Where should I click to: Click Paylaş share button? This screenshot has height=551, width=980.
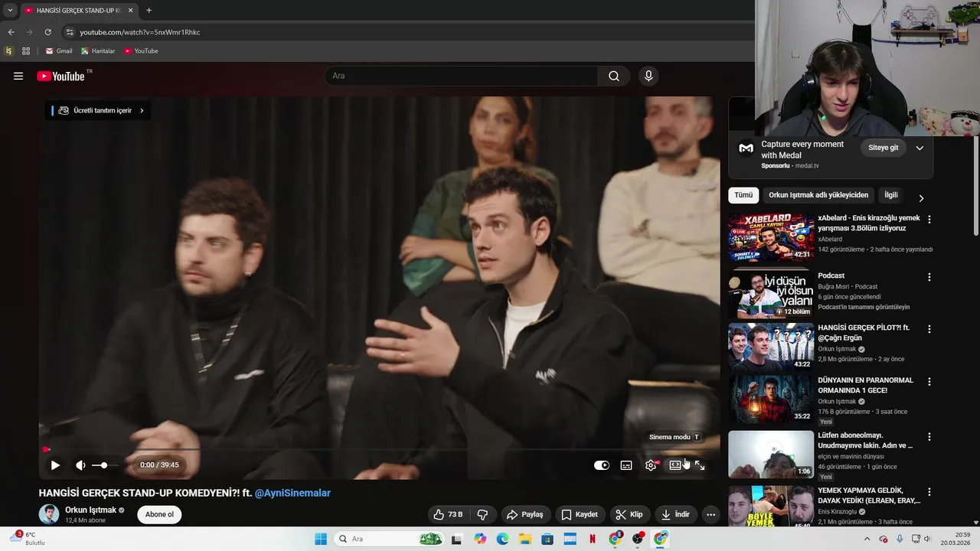[x=525, y=514]
